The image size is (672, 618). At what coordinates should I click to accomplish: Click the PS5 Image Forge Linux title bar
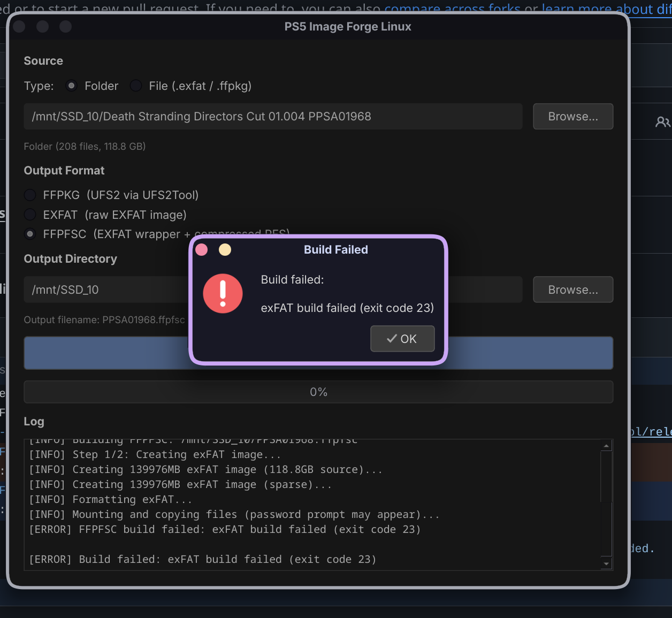pos(348,26)
